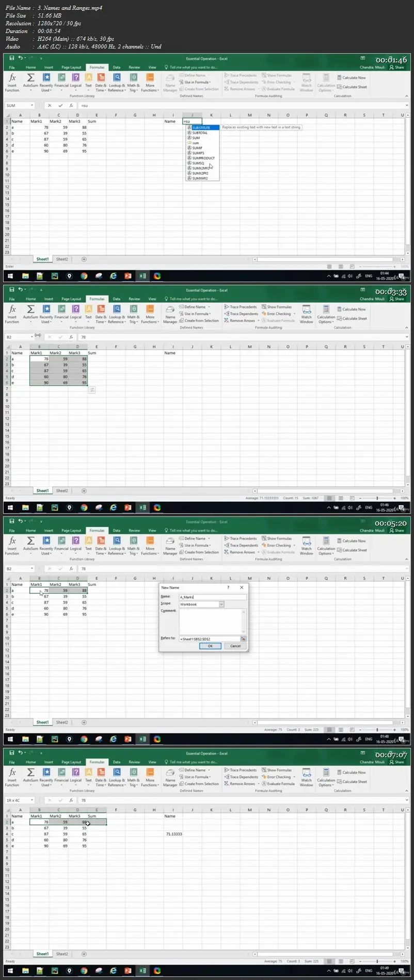
Task: Switch to Sheet2 tab in the 00:01:46 frame
Action: [x=62, y=259]
